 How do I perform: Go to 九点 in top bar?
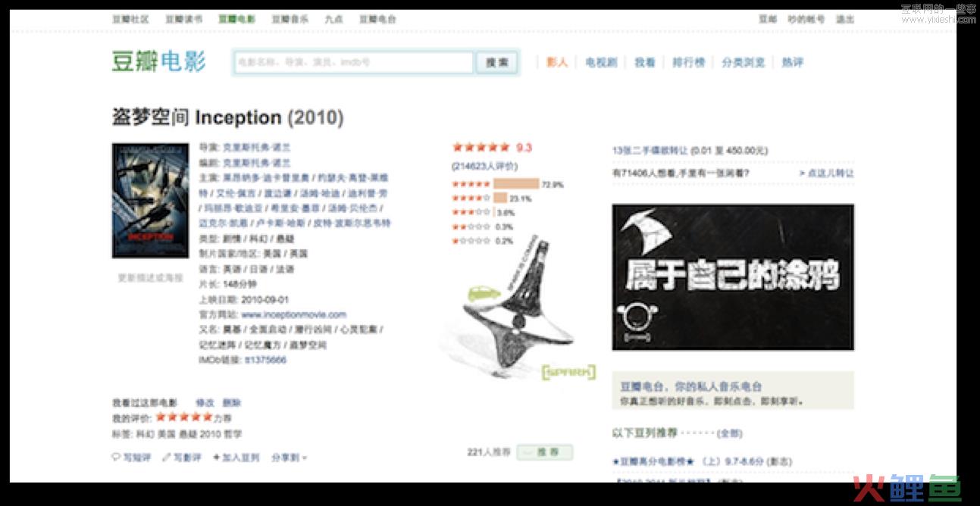[333, 19]
